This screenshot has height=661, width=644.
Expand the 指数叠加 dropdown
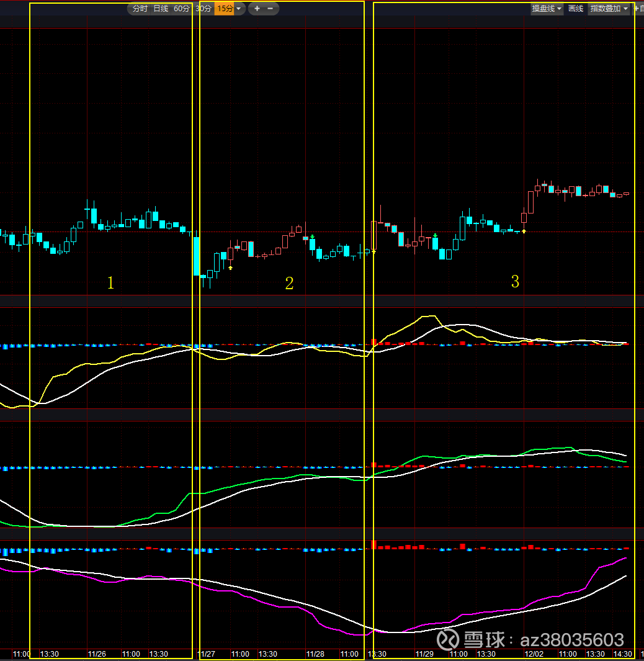click(x=609, y=9)
